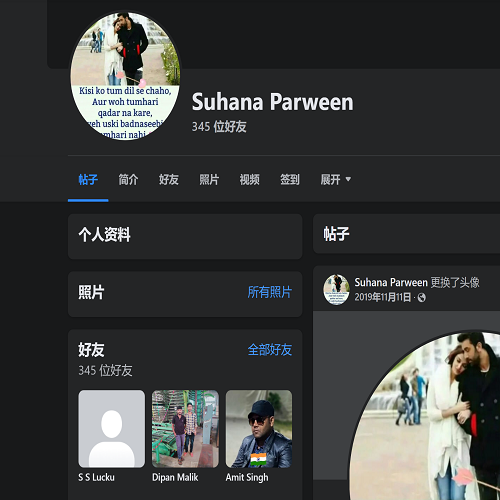Click the S S Lucku name link
Image resolution: width=500 pixels, height=500 pixels.
96,477
